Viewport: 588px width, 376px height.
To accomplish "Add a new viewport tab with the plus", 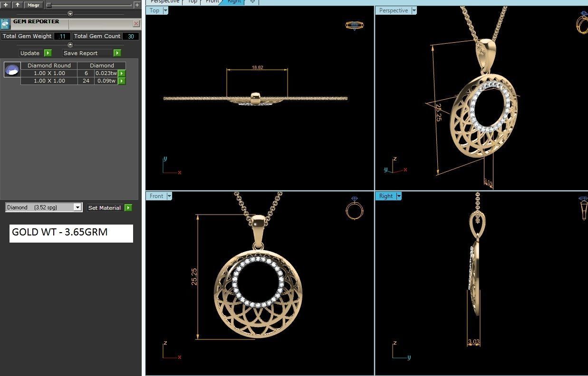I will click(252, 1).
